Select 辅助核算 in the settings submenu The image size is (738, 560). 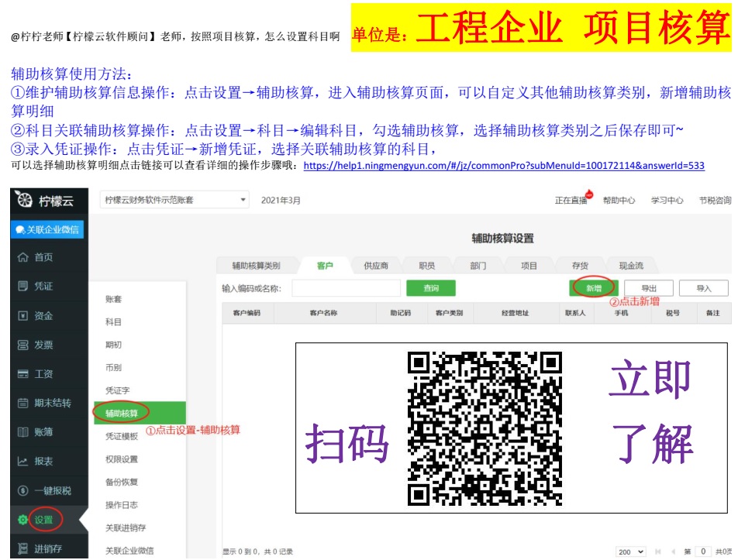pos(127,414)
